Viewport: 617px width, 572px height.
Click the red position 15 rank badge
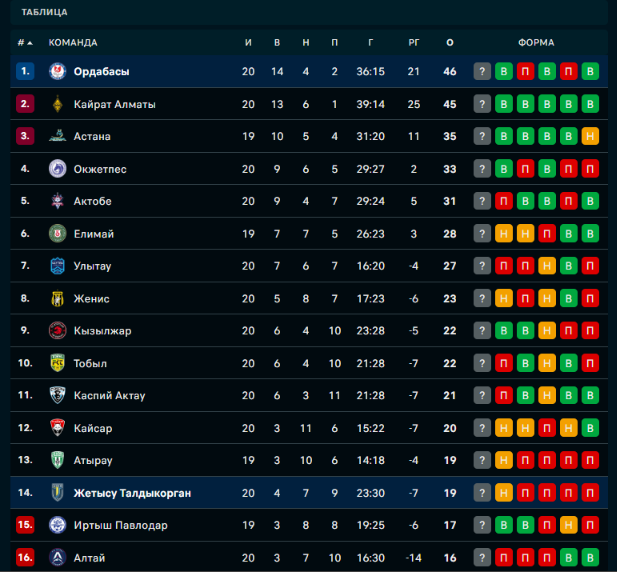tap(25, 525)
